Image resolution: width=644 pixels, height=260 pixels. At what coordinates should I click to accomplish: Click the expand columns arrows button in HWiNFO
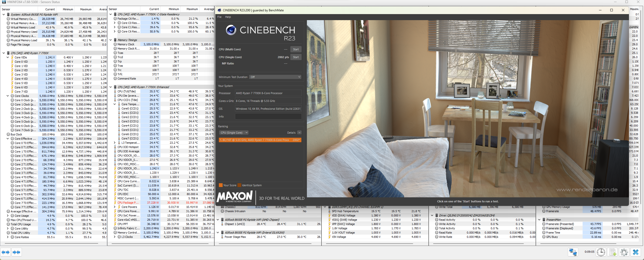coord(6,252)
